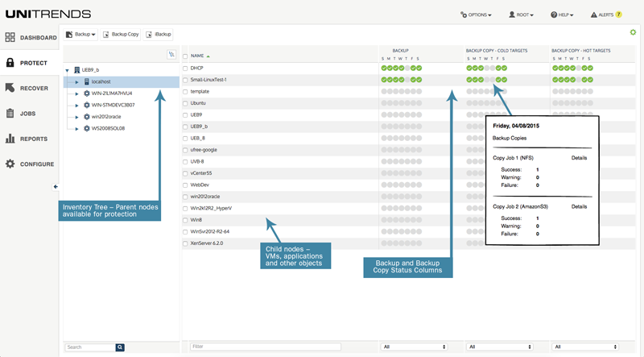Expand the WIN-2IL1MA7HVU4 node

click(x=76, y=93)
